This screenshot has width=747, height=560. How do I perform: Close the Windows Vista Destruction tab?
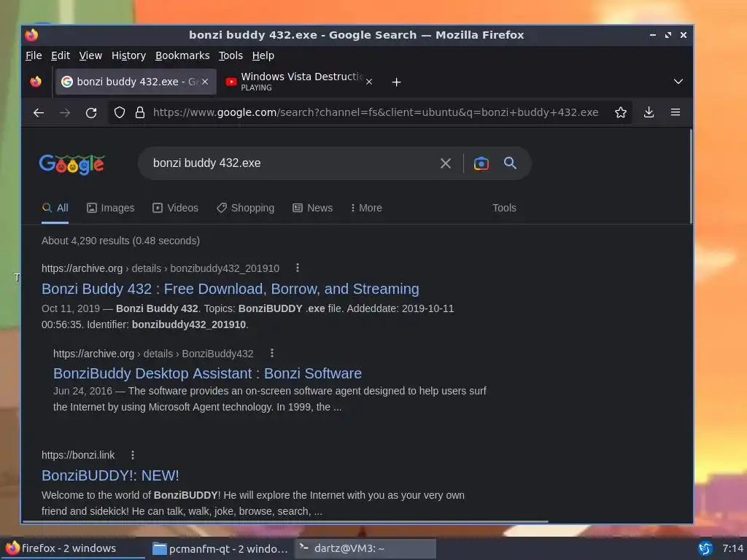[368, 82]
